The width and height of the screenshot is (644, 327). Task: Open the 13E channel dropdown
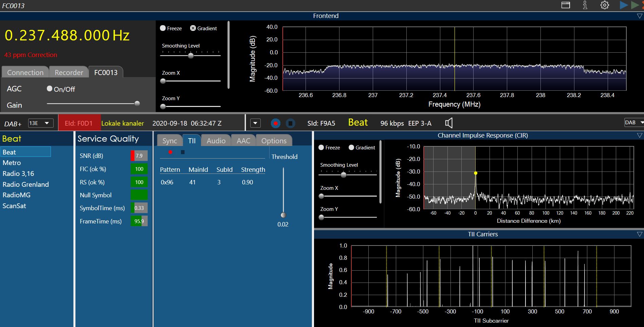point(40,123)
